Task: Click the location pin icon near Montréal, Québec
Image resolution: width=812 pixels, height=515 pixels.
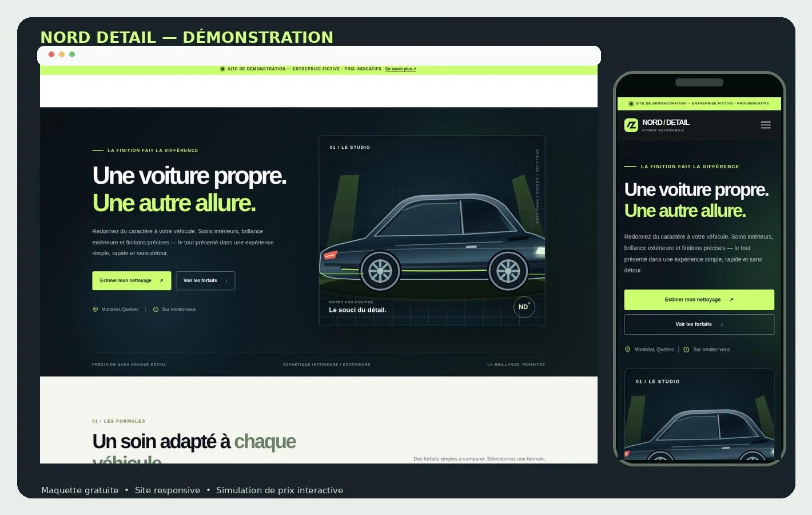Action: pyautogui.click(x=95, y=310)
